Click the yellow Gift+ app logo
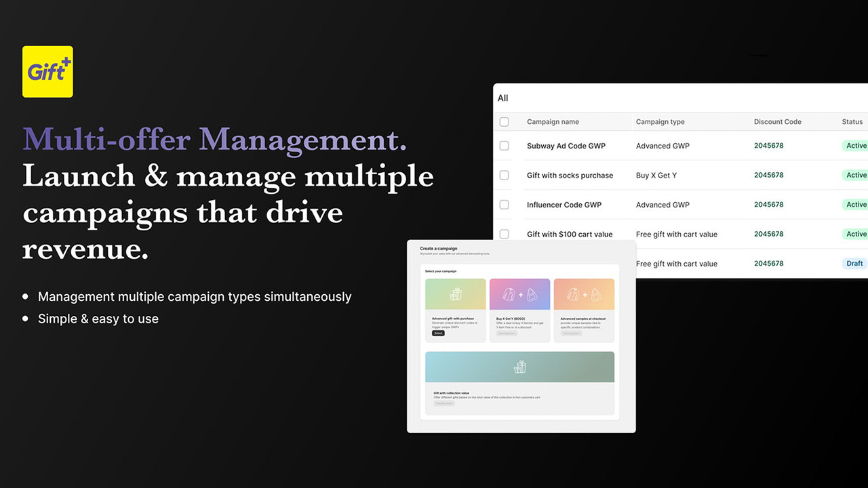This screenshot has height=488, width=868. [47, 72]
